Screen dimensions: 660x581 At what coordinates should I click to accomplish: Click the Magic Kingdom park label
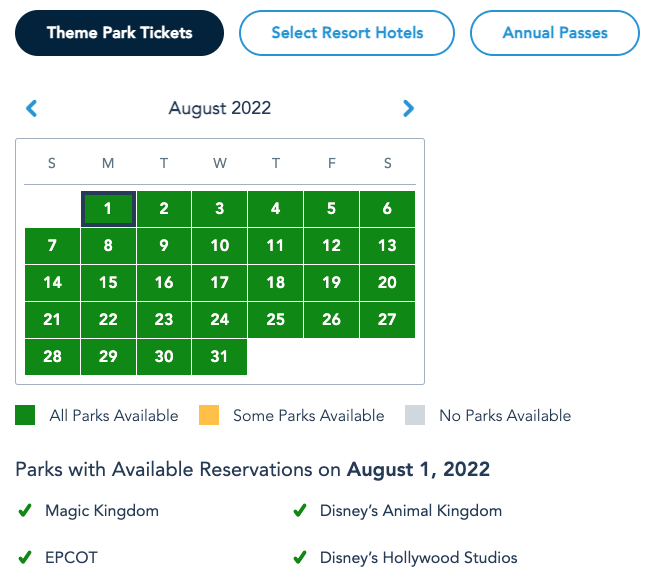102,511
